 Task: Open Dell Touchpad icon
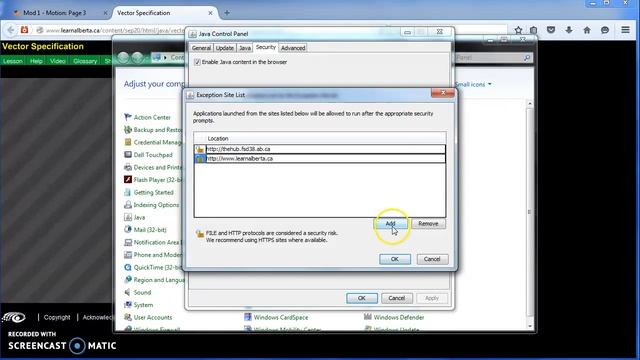tap(128, 155)
